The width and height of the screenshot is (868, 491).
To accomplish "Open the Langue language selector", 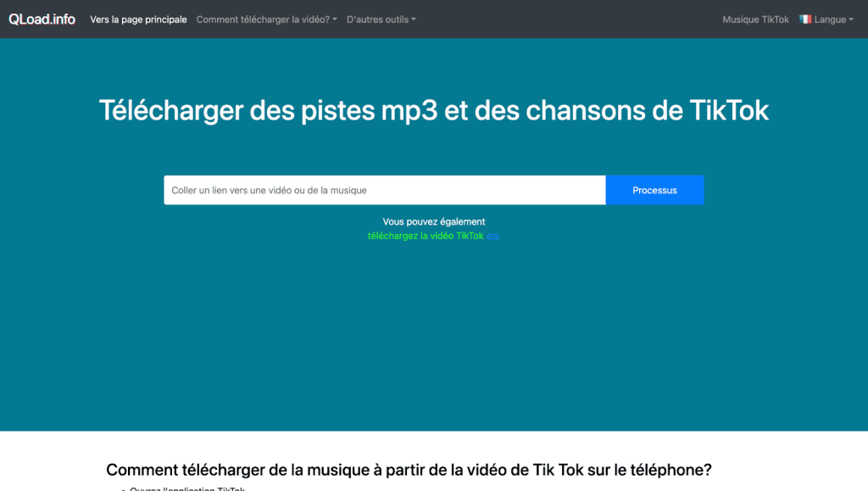I will (829, 20).
